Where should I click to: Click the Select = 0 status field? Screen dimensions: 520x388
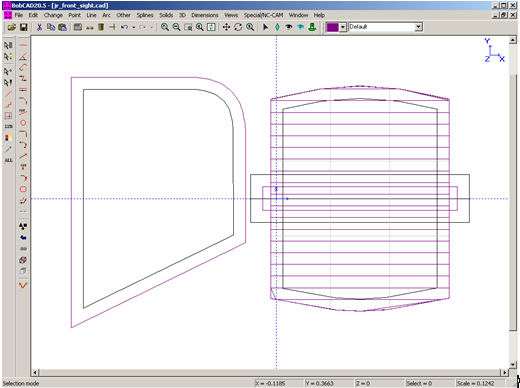430,383
